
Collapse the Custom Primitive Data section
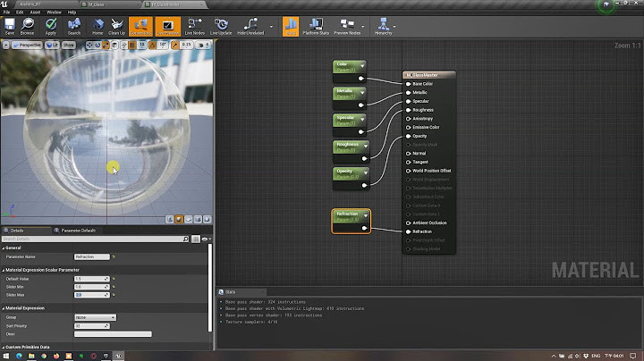(4, 347)
